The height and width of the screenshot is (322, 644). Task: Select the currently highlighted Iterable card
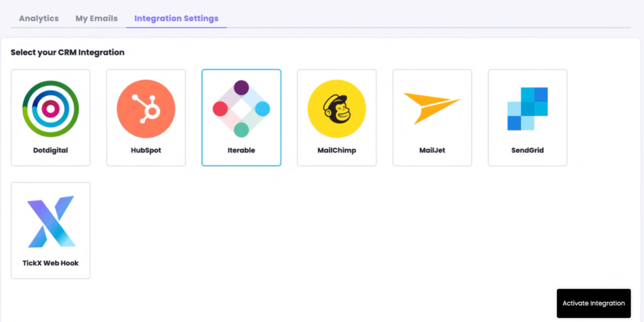(241, 117)
